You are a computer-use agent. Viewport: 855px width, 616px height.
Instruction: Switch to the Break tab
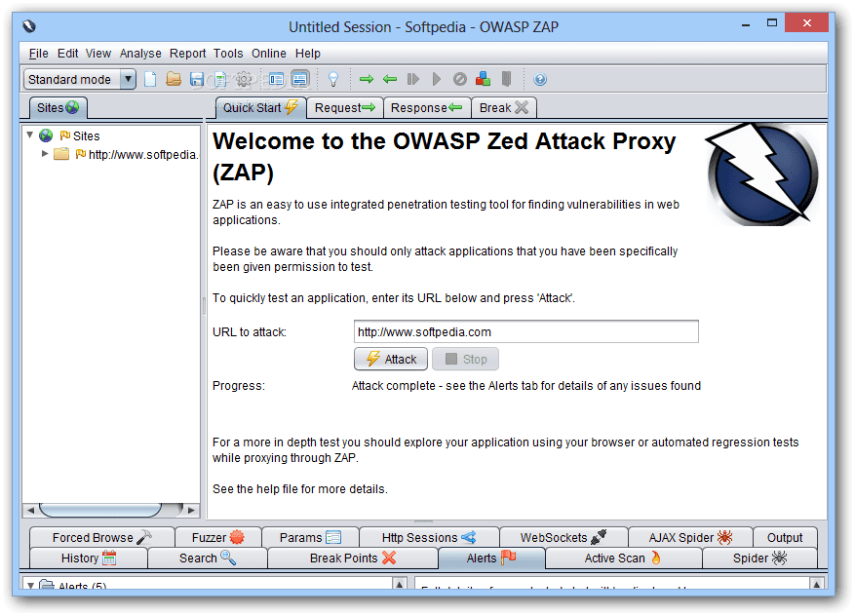click(x=504, y=107)
